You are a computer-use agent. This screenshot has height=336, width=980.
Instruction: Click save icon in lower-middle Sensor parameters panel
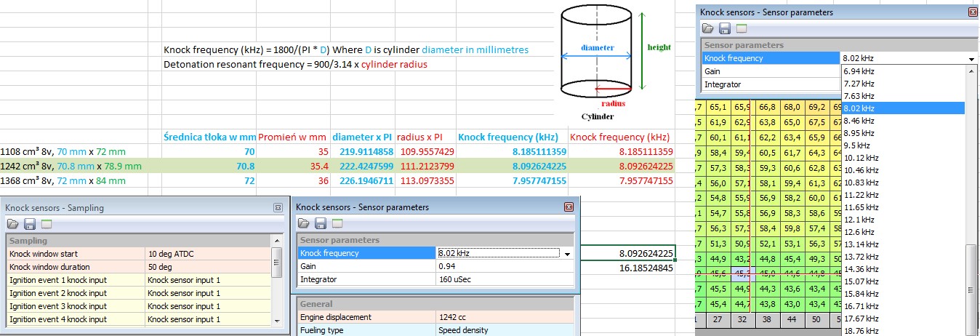tap(321, 223)
